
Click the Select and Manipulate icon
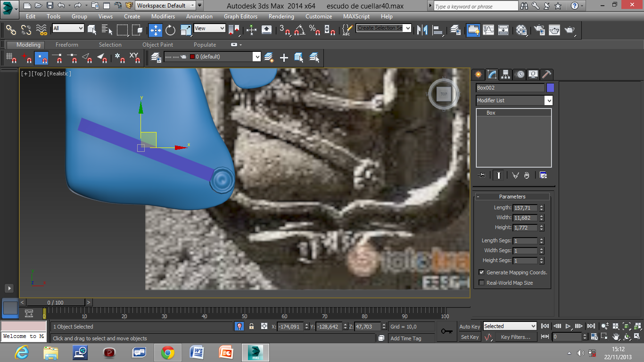point(252,30)
